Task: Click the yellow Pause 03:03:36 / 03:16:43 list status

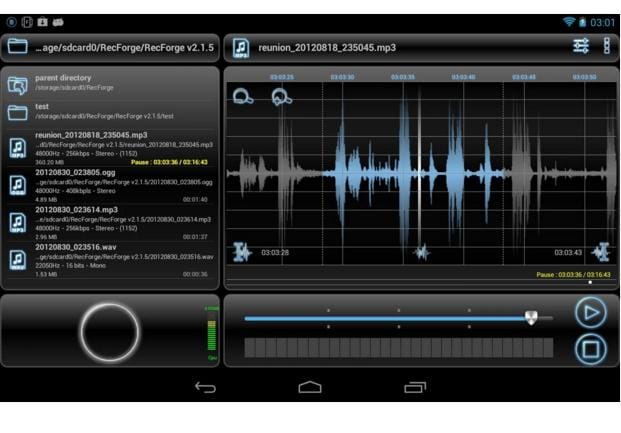Action: click(x=169, y=162)
